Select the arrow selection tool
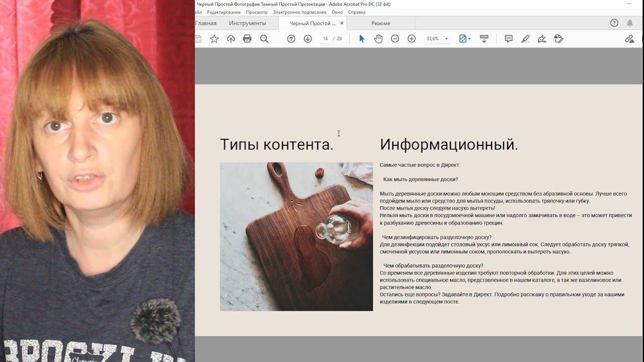 tap(361, 39)
